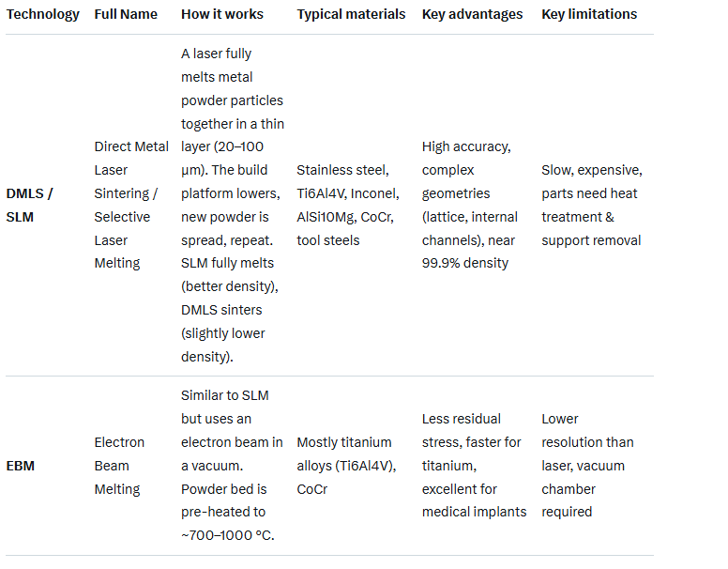Click the Key advantages column header

click(x=473, y=14)
